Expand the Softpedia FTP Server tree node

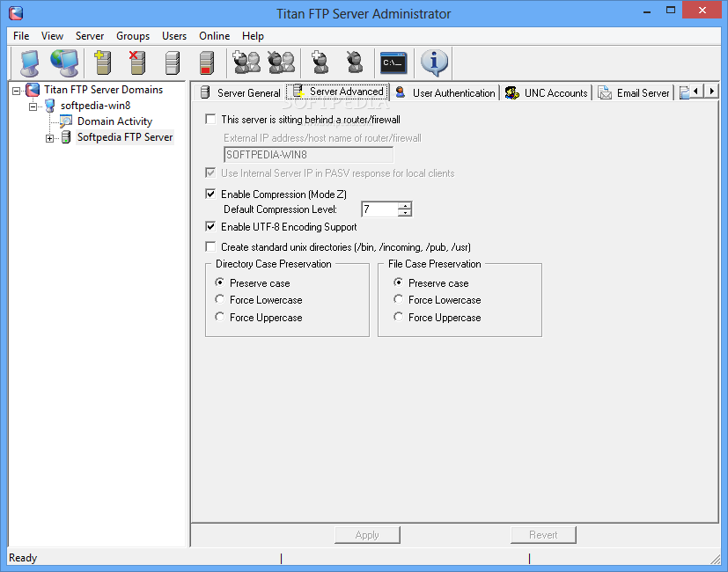click(x=49, y=138)
